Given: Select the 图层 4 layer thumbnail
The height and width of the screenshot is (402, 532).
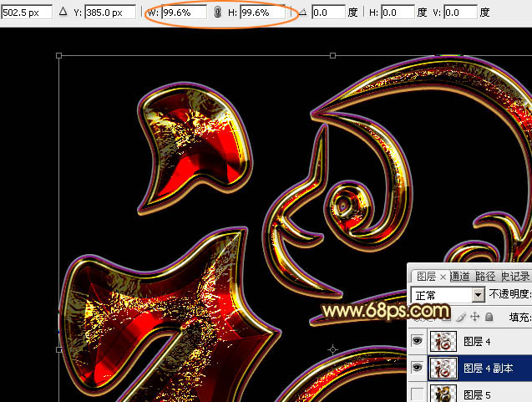Looking at the screenshot, I should [443, 341].
